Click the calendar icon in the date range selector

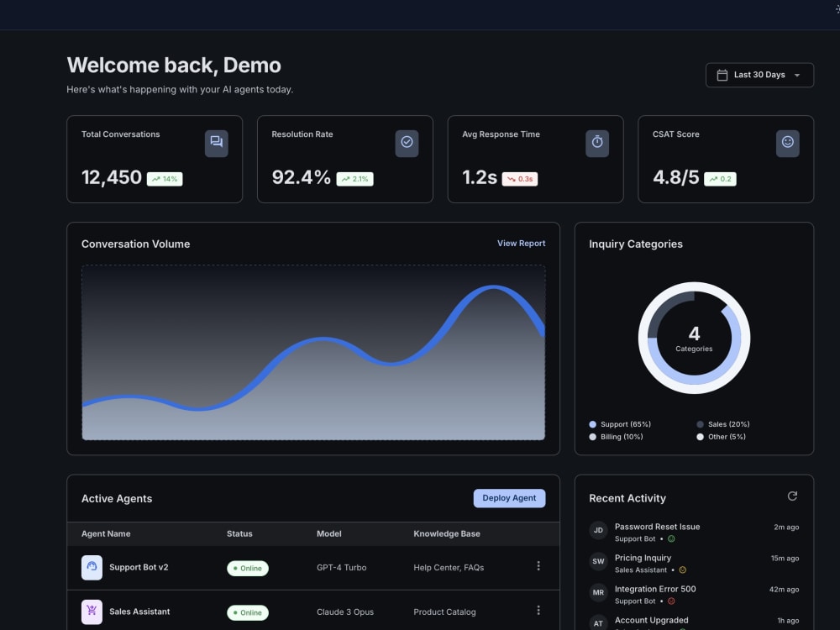click(x=722, y=75)
